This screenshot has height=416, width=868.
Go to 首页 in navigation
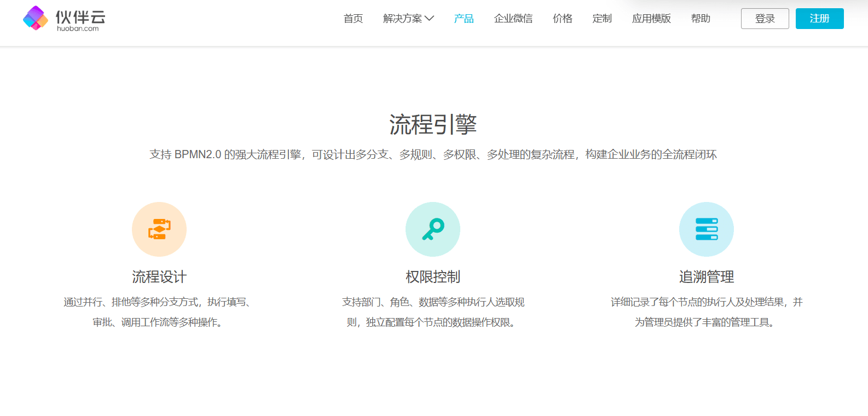353,19
